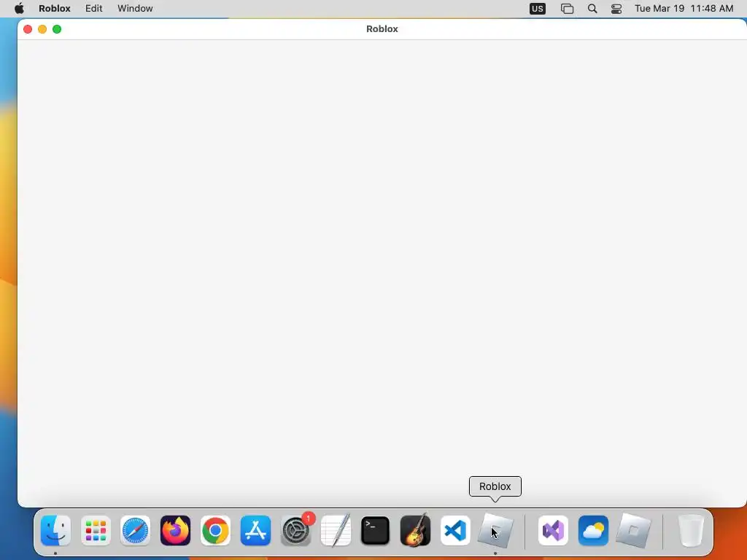Open the Window menu

(x=135, y=9)
